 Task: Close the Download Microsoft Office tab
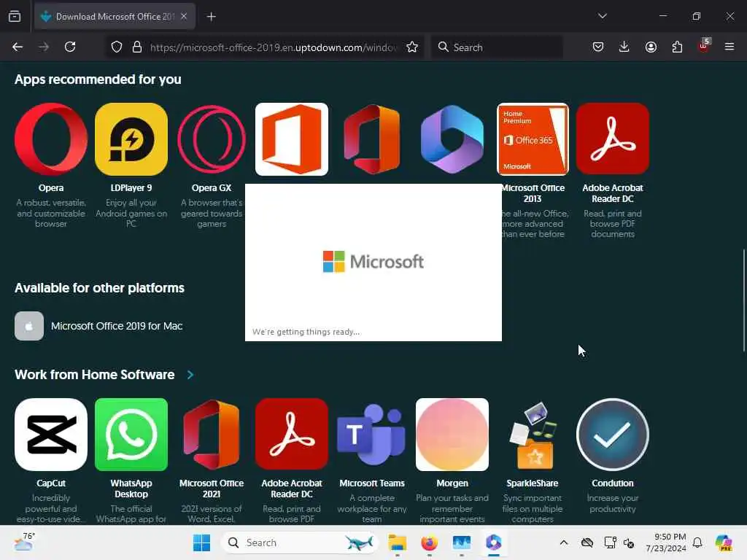(184, 16)
